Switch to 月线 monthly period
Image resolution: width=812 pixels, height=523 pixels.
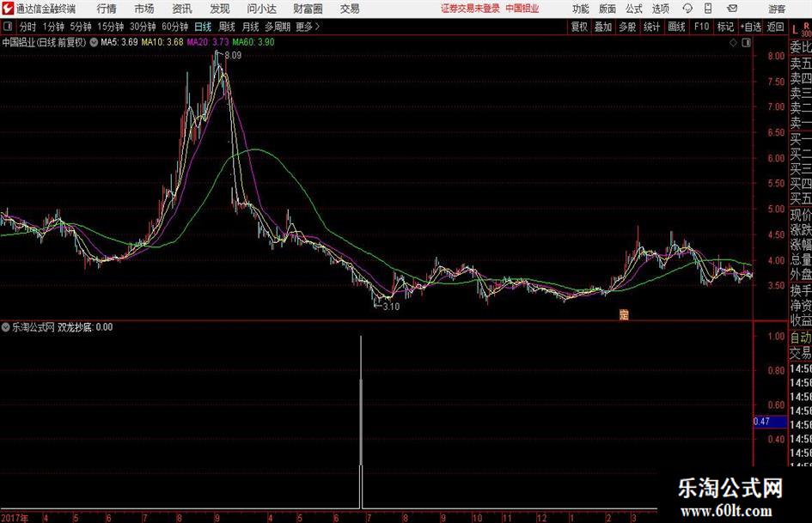point(250,27)
